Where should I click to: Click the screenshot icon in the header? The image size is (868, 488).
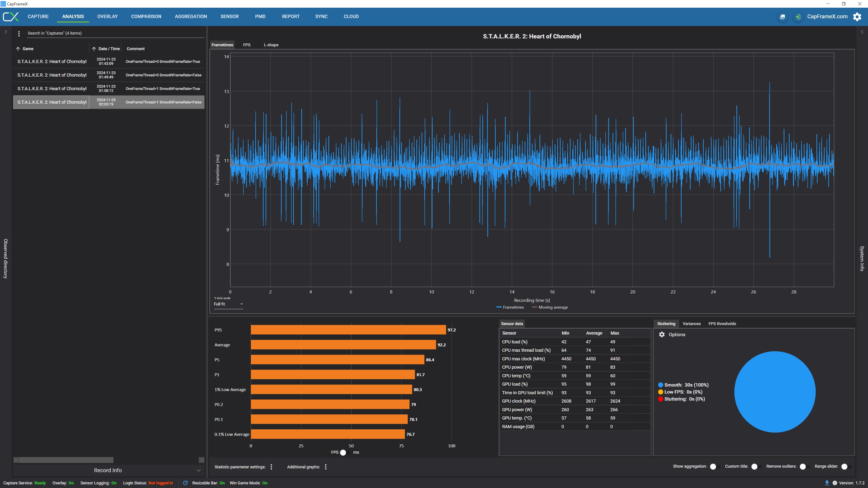click(782, 16)
